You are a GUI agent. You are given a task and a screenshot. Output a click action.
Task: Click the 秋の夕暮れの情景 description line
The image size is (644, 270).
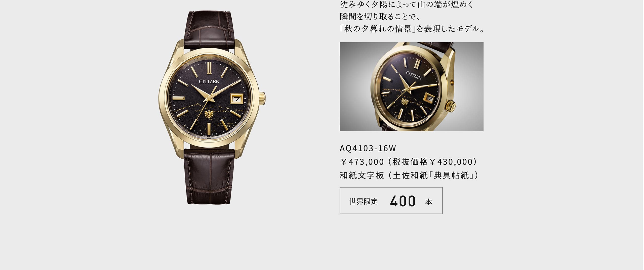click(412, 29)
